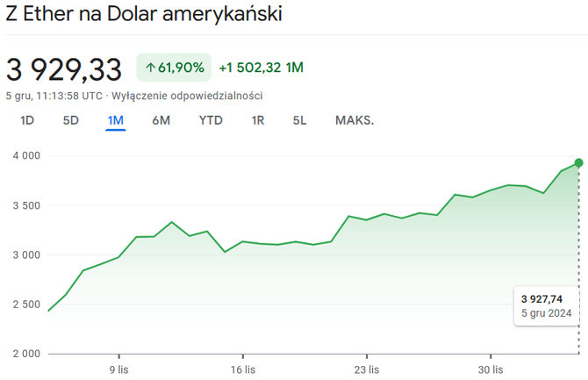Viewport: 588px width, 380px height.
Task: Select the 1D time range tab
Action: [x=27, y=120]
